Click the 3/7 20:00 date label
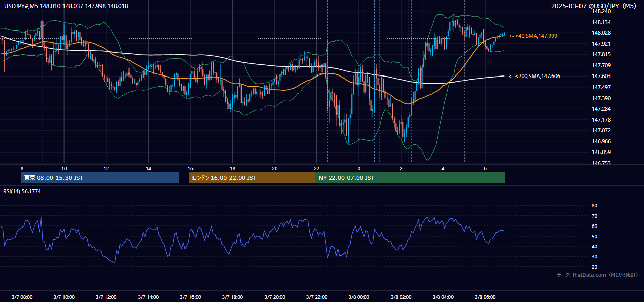This screenshot has width=644, height=302. (274, 297)
